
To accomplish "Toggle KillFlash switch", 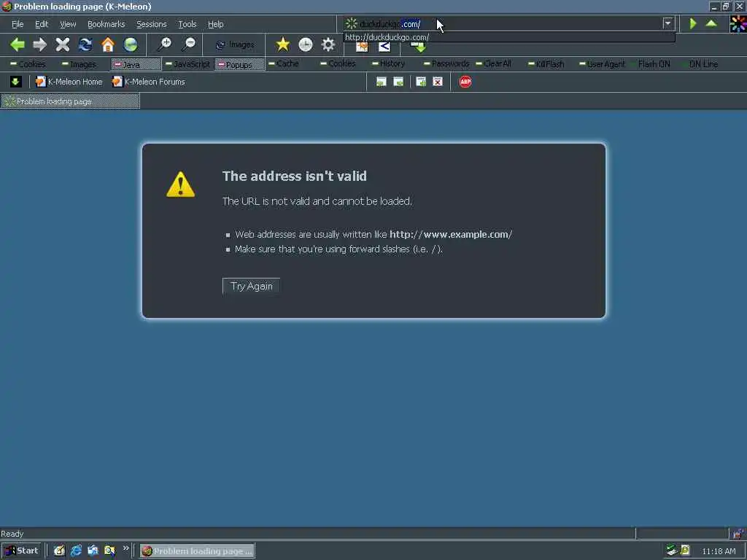I will click(x=546, y=64).
